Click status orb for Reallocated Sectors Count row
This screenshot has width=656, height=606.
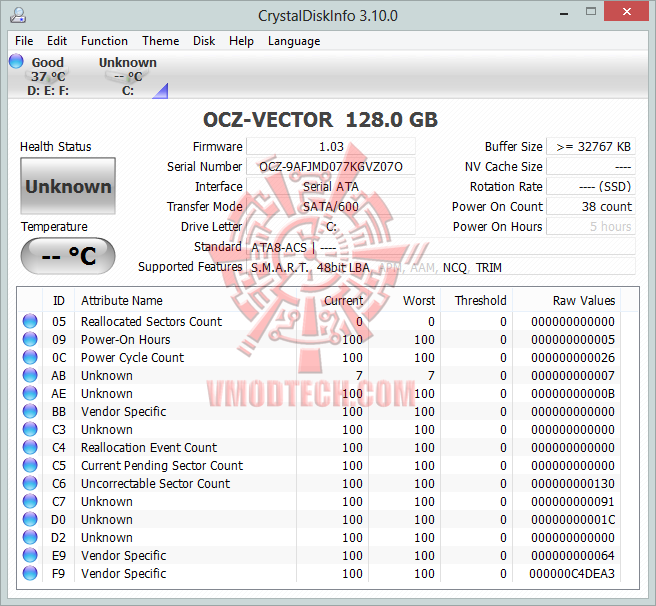coord(30,321)
